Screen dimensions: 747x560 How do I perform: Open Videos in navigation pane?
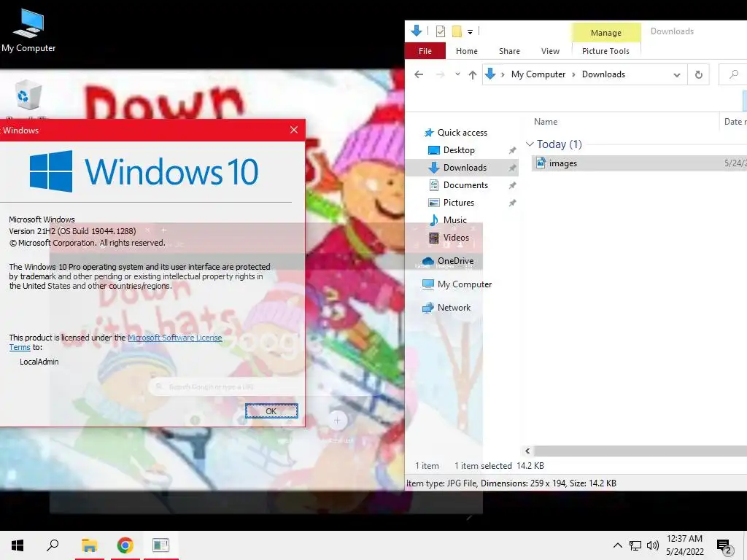[456, 237]
